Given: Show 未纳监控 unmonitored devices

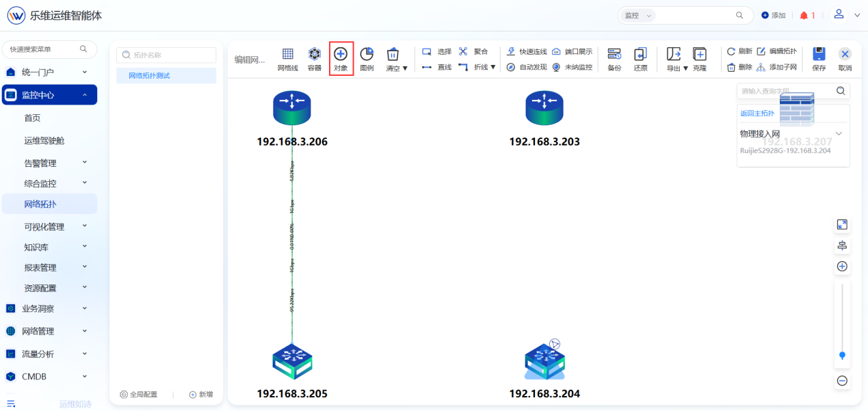Looking at the screenshot, I should pos(572,67).
